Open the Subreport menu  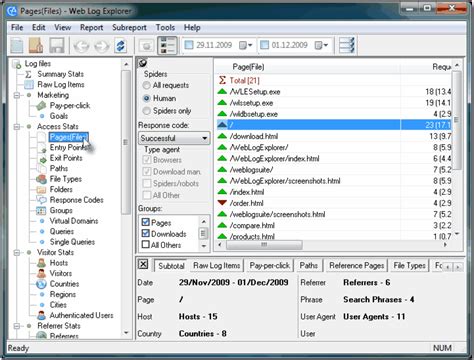click(129, 28)
